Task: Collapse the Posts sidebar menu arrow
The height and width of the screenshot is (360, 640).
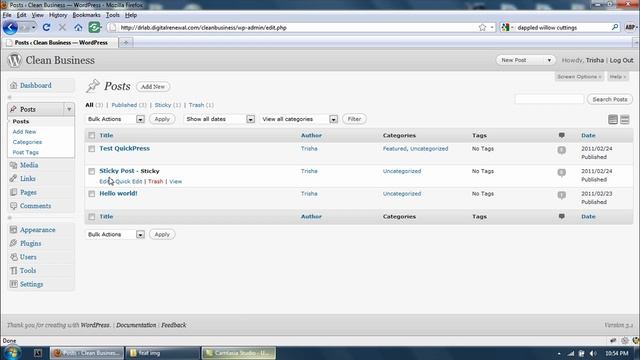Action: pos(69,109)
